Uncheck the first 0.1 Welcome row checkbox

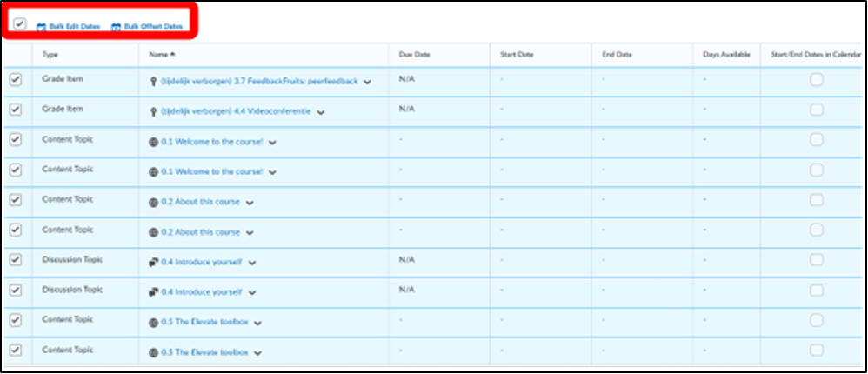[x=16, y=140]
